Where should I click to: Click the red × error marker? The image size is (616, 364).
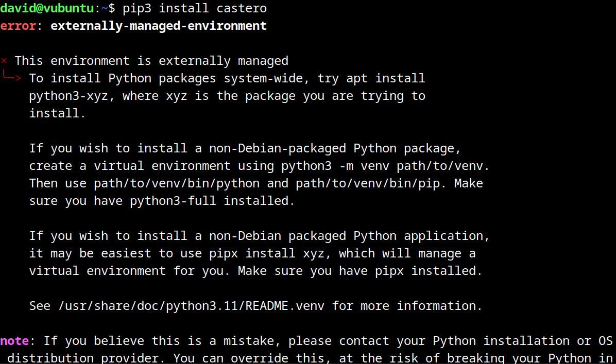4,60
